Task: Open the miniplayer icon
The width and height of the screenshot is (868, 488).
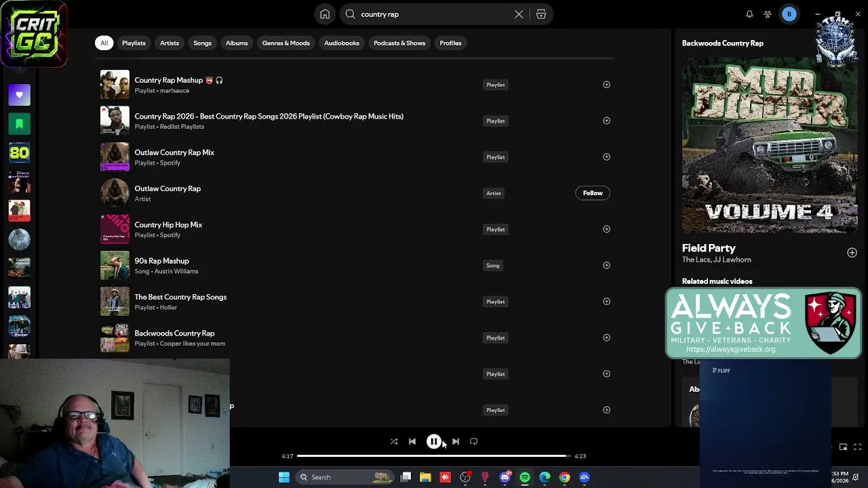Action: [843, 447]
